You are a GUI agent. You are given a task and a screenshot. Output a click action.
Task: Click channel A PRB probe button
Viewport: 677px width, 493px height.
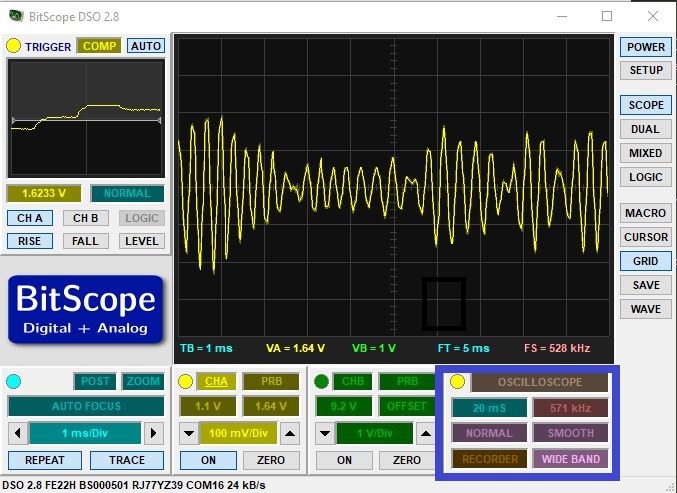click(271, 382)
